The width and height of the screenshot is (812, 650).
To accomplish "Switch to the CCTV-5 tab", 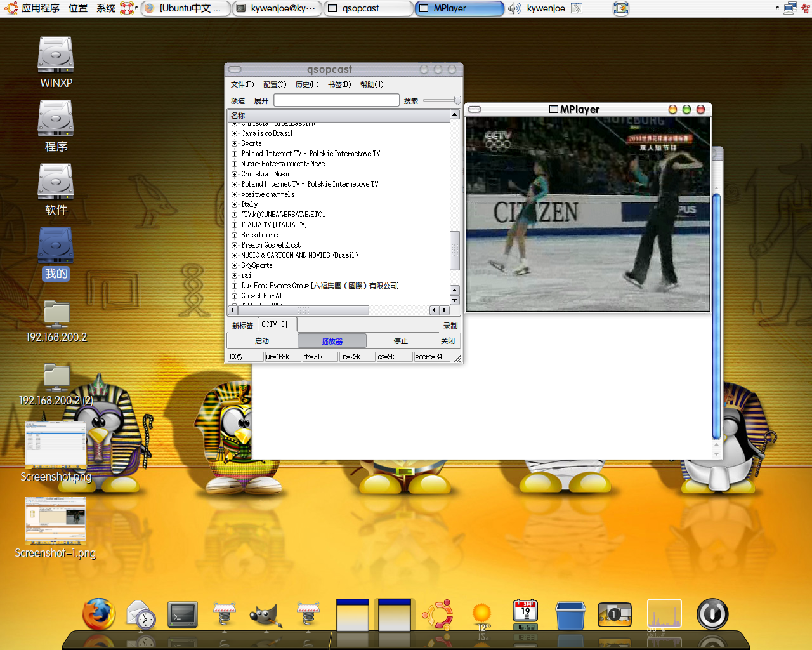I will (x=277, y=324).
